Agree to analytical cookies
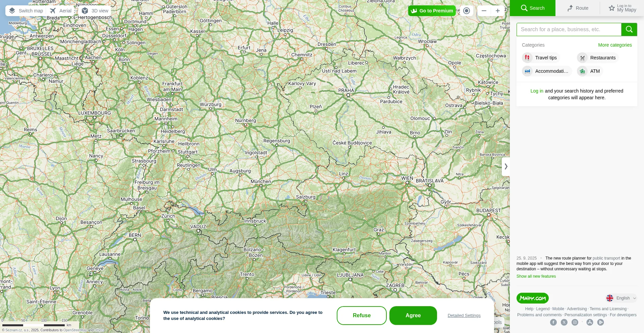The width and height of the screenshot is (644, 333). (x=413, y=316)
